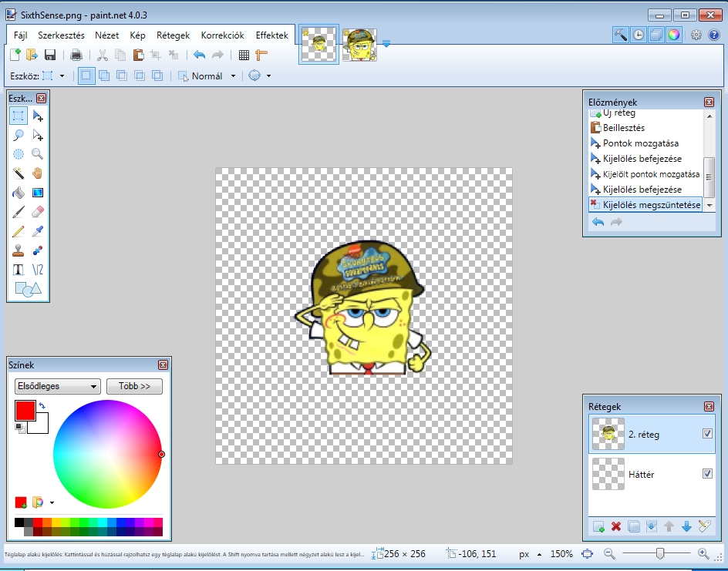Select the Zoom tool in toolbox
728x571 pixels.
coord(38,154)
